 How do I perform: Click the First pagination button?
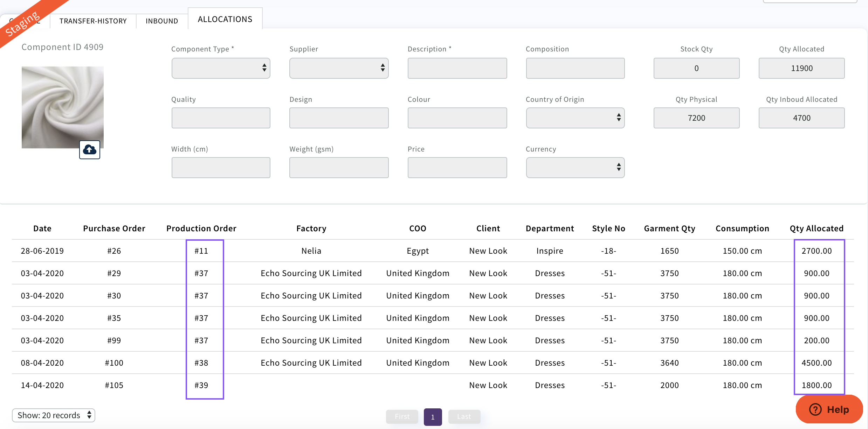(x=402, y=416)
